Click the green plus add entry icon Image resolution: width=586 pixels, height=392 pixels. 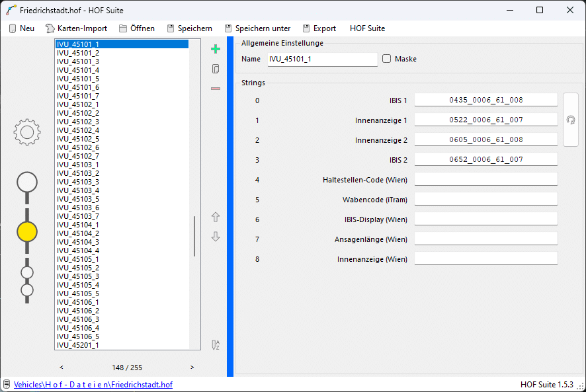pyautogui.click(x=215, y=49)
